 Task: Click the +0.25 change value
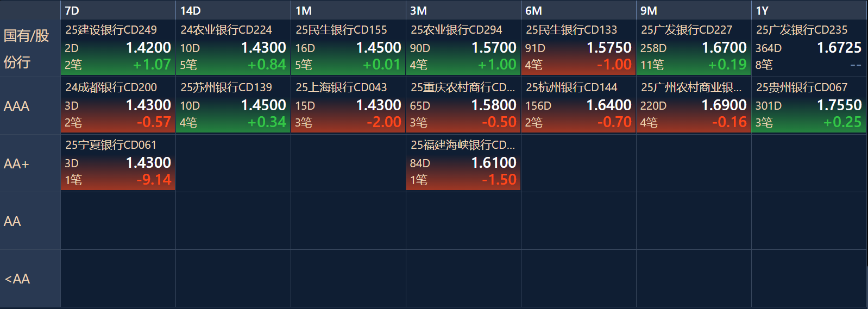click(x=842, y=122)
